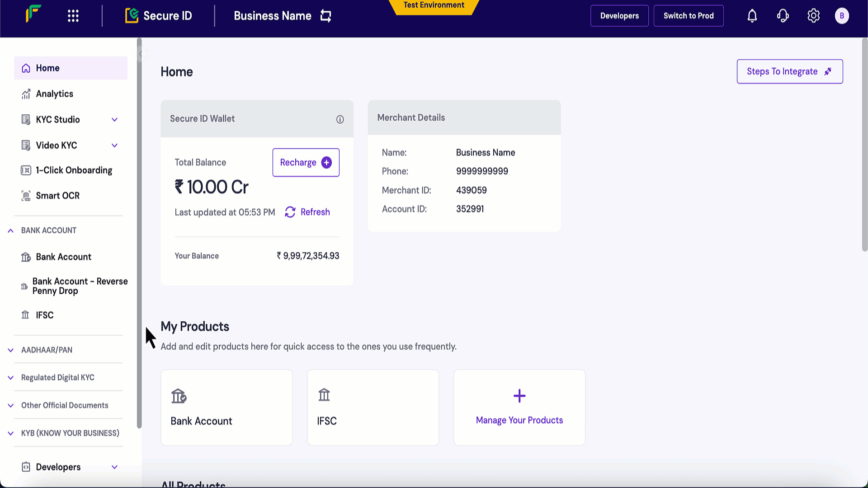
Task: Open the Analytics page
Action: tap(55, 94)
